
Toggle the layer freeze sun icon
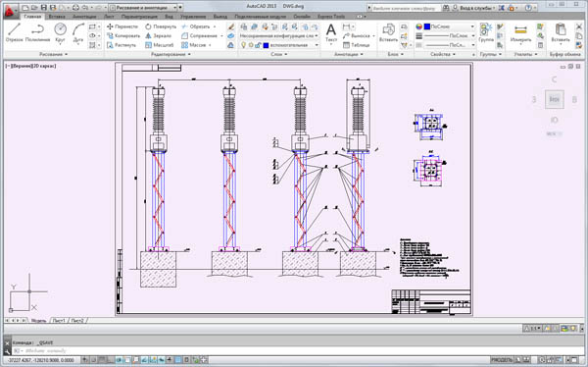click(251, 45)
